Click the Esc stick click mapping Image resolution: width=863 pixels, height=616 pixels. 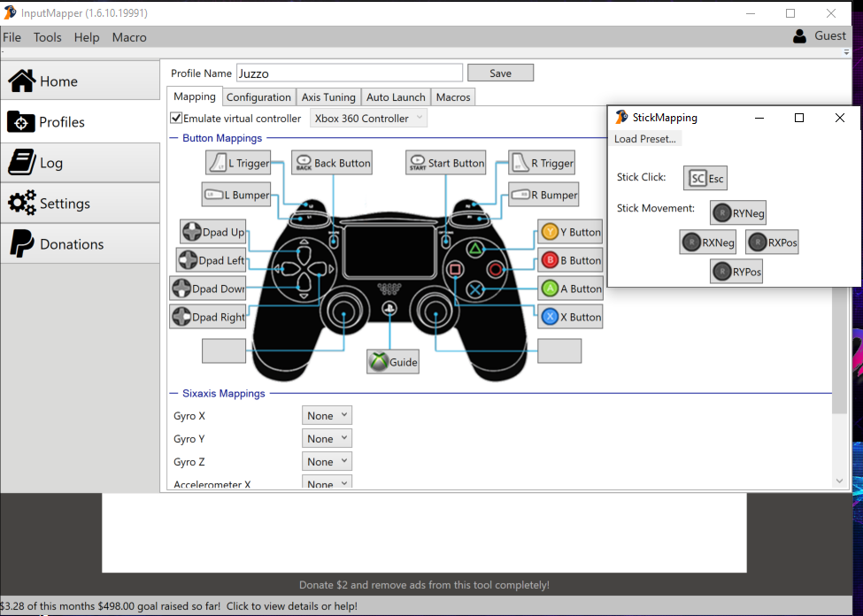tap(705, 178)
